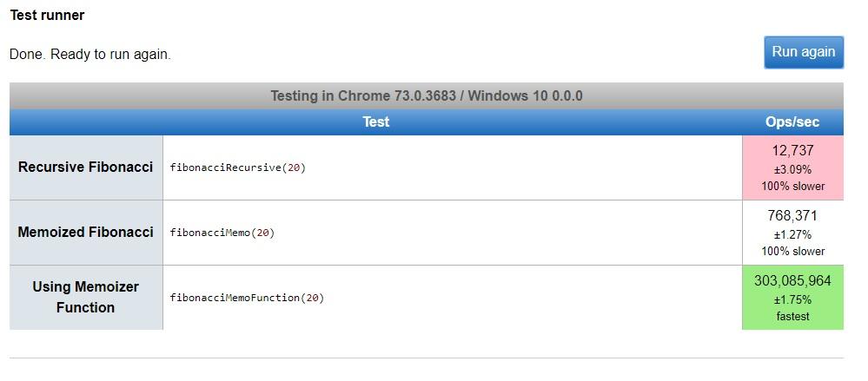This screenshot has width=868, height=381.
Task: Click the "Done. Ready to run again." status text
Action: (x=90, y=54)
